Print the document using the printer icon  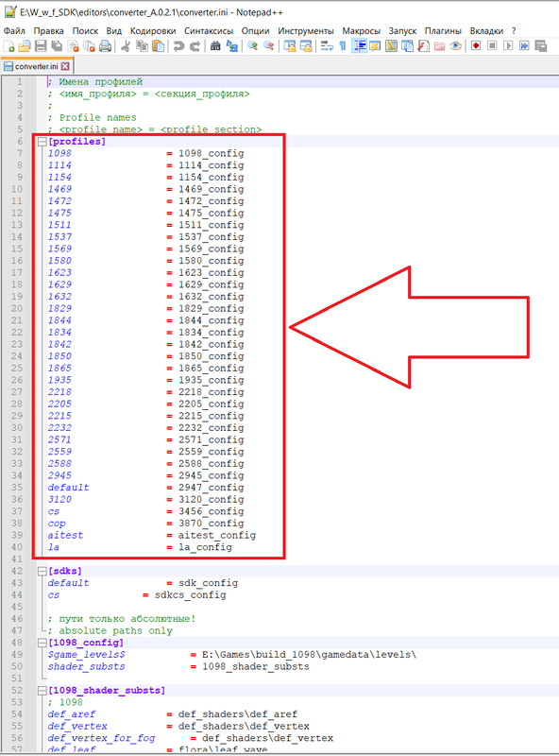105,46
